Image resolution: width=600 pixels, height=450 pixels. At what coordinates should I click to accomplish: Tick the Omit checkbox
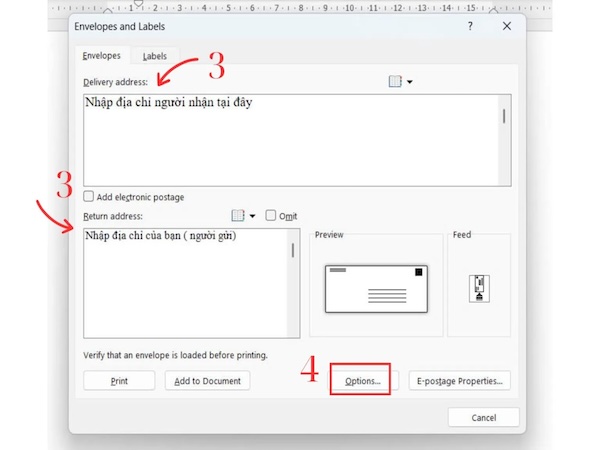271,215
